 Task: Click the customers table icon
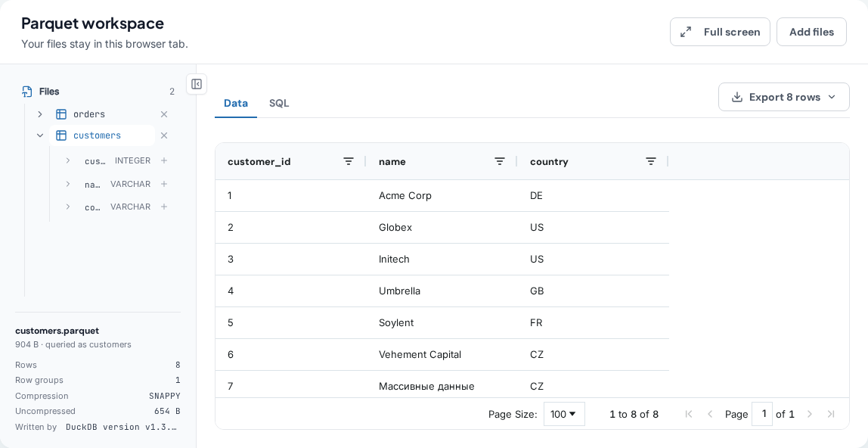pyautogui.click(x=61, y=135)
